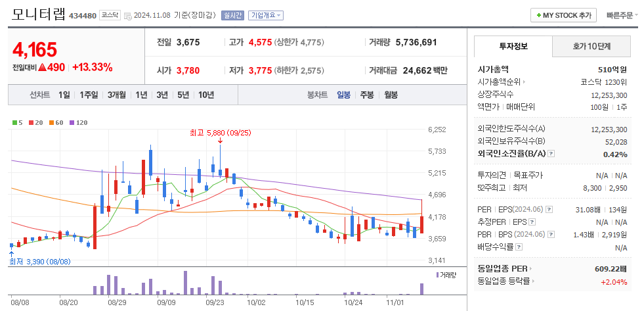Open the 기업개요 dropdown
The height and width of the screenshot is (311, 644).
tap(266, 15)
